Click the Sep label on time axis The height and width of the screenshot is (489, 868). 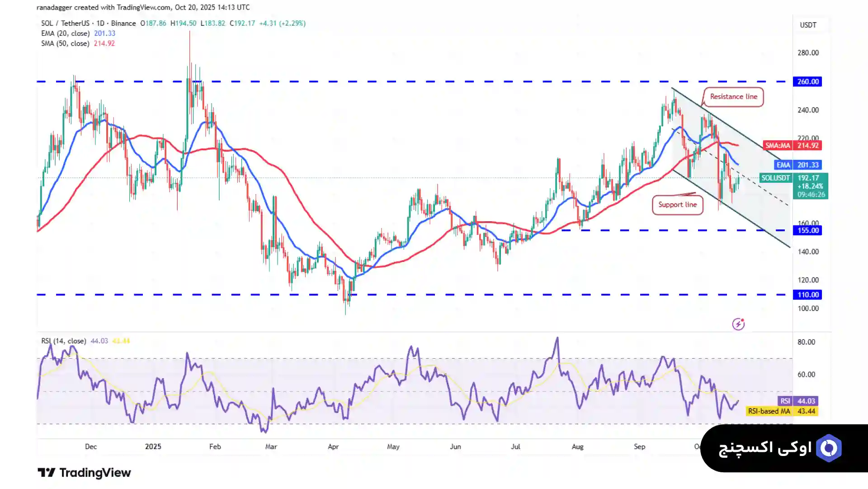pos(639,446)
